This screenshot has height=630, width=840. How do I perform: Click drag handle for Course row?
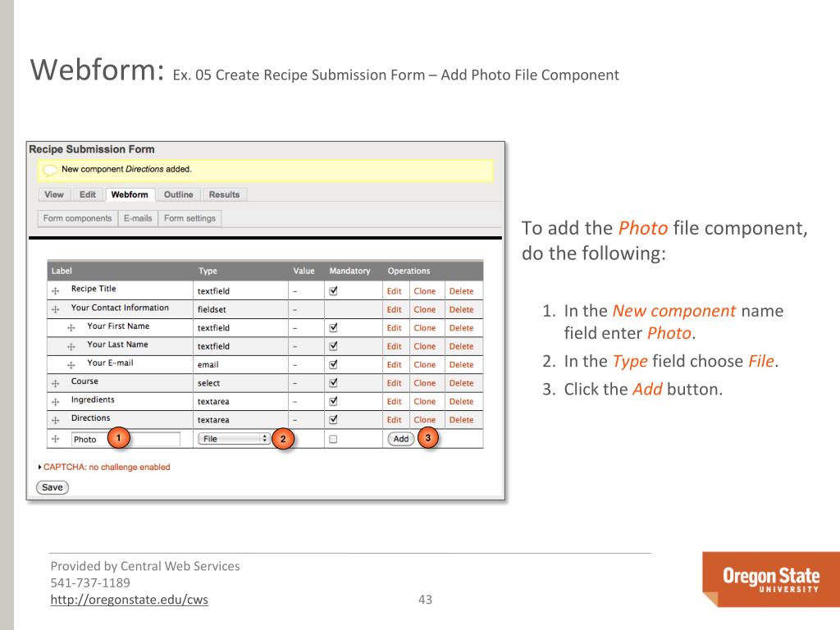(x=55, y=384)
